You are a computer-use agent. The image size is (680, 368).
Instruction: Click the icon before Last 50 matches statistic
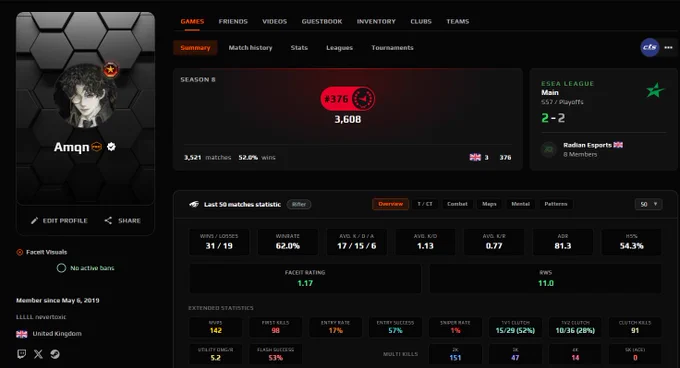click(194, 204)
